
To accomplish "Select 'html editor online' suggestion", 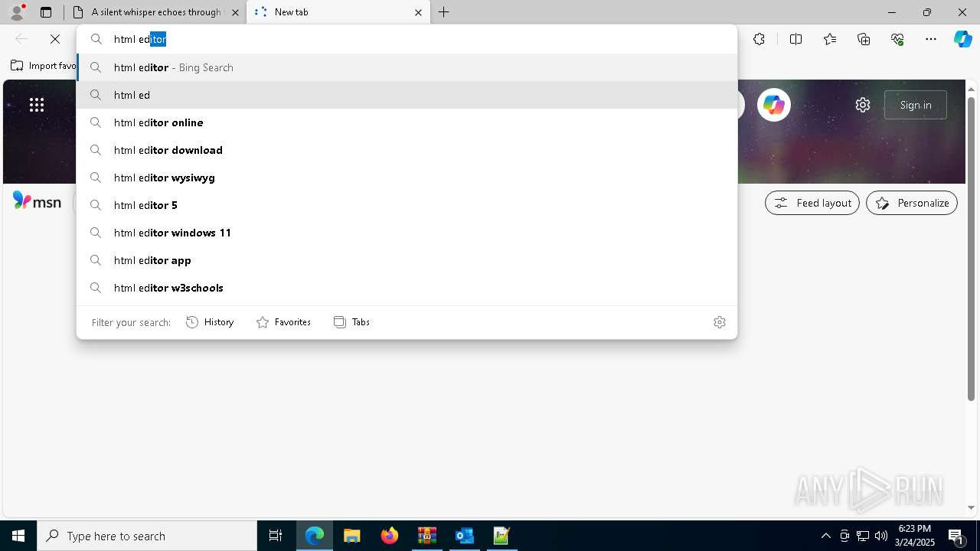I will point(407,122).
